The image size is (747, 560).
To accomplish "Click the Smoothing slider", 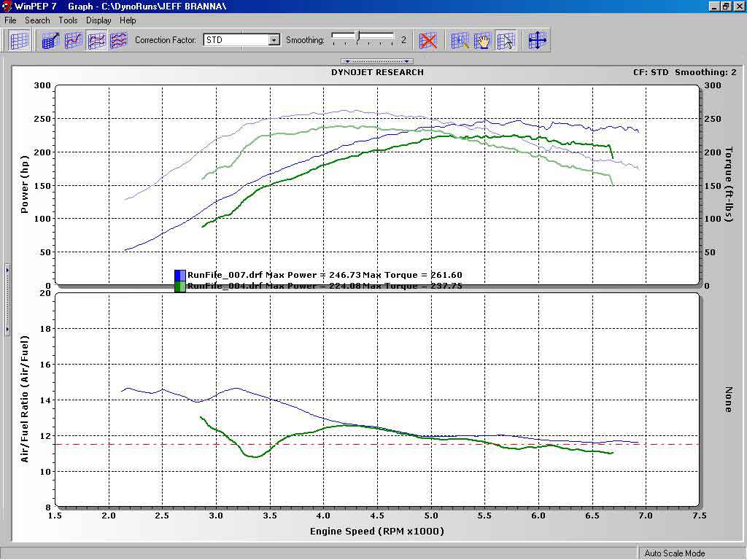I will [x=363, y=39].
